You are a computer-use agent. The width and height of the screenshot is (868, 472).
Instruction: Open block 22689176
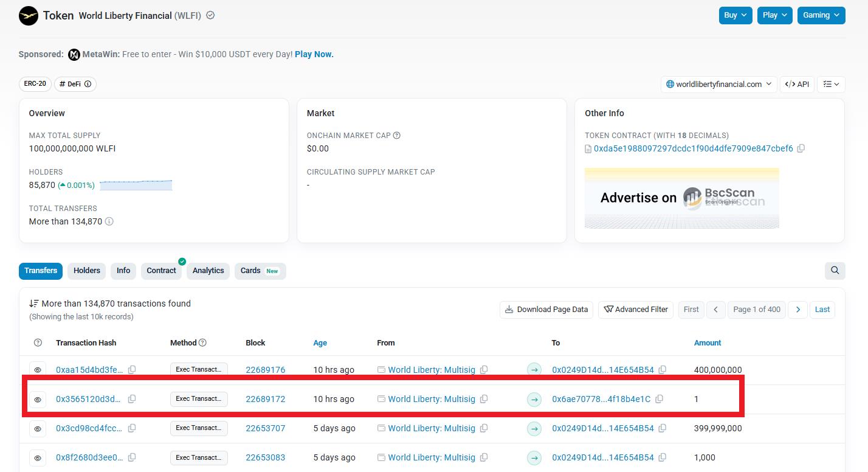pos(266,370)
